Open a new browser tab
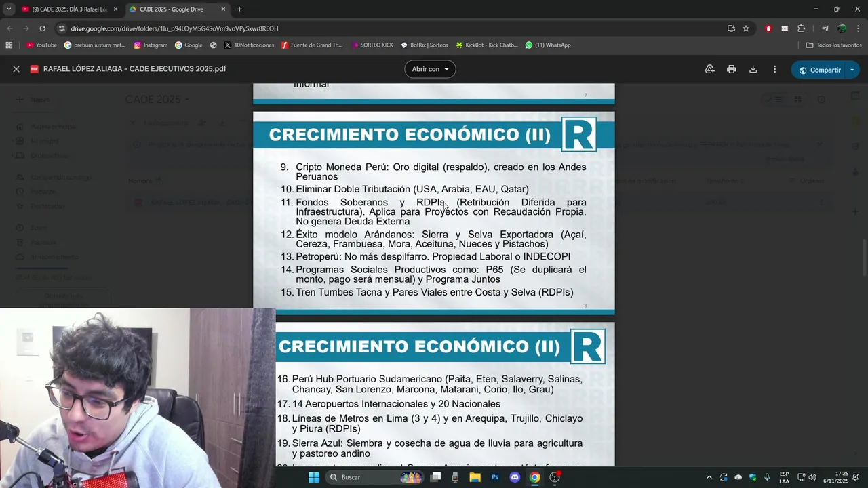The width and height of the screenshot is (868, 488). (x=239, y=9)
